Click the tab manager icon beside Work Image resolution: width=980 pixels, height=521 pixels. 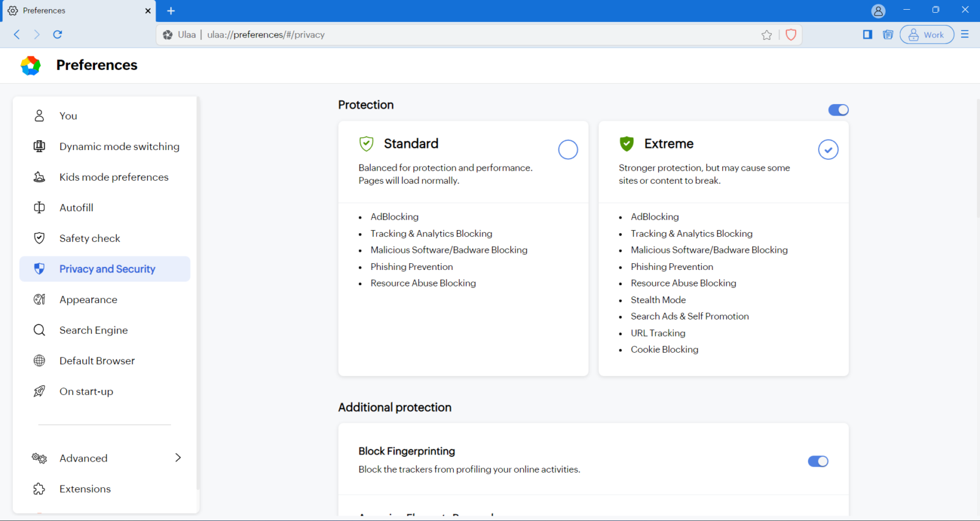[888, 34]
